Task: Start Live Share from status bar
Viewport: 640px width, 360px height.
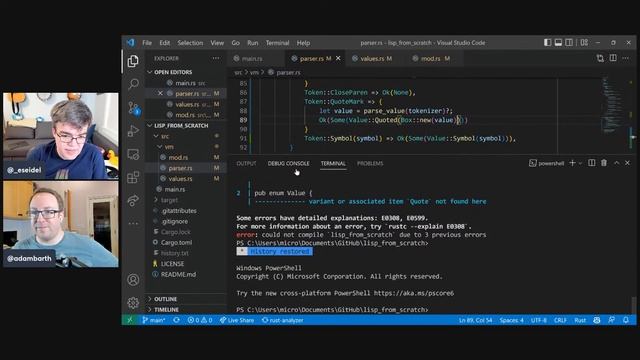Action: tap(237, 320)
